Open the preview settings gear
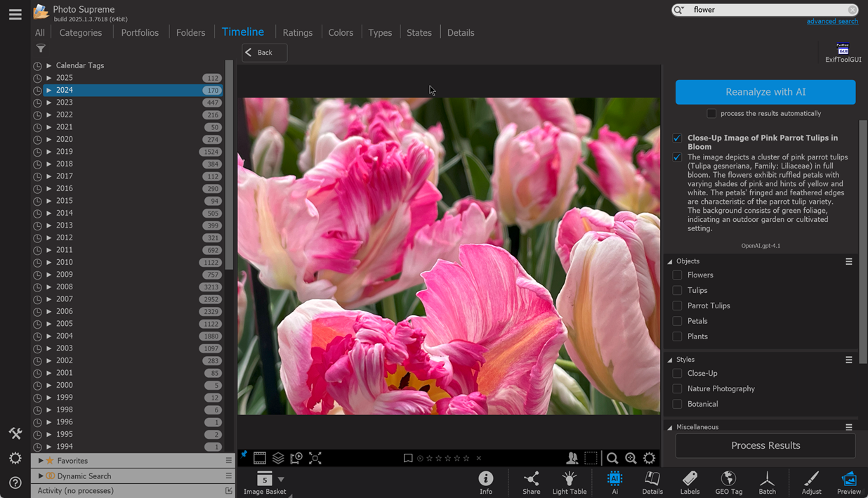 pos(650,458)
